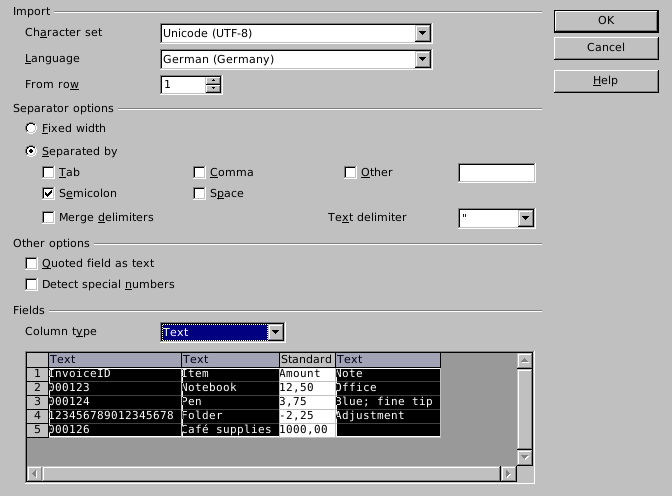The height and width of the screenshot is (496, 672).
Task: Click the preview scroll up arrow
Action: (525, 361)
